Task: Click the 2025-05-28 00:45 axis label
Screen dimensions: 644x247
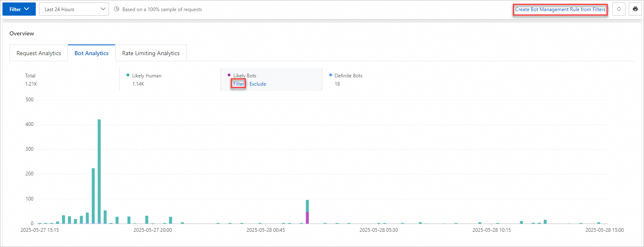Action: pos(266,230)
